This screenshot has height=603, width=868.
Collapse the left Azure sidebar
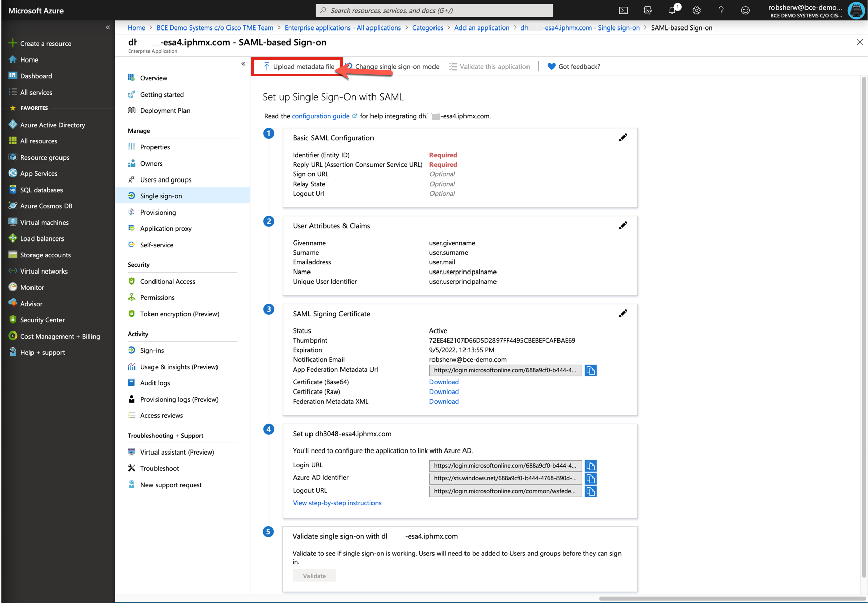pos(108,27)
